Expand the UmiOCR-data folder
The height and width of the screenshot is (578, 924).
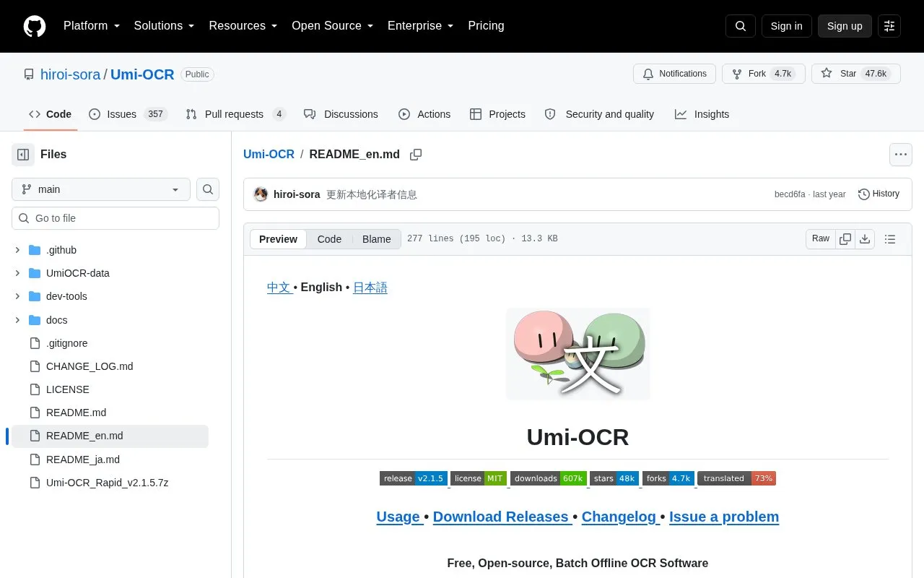[17, 273]
